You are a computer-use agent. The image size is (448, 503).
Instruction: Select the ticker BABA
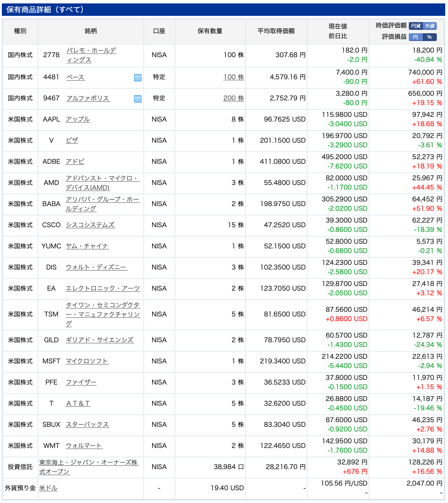(x=51, y=204)
